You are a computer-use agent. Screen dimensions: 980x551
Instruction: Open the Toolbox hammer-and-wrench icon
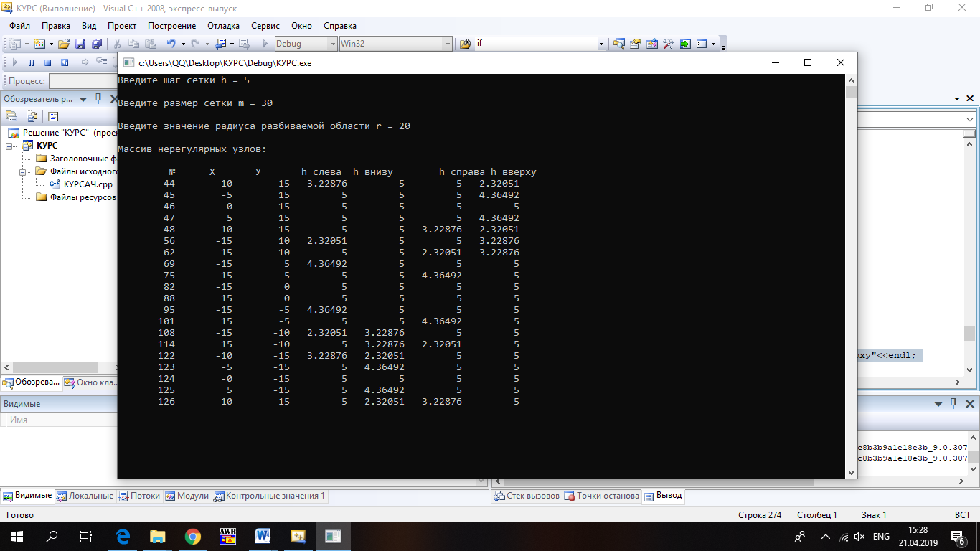pos(668,44)
